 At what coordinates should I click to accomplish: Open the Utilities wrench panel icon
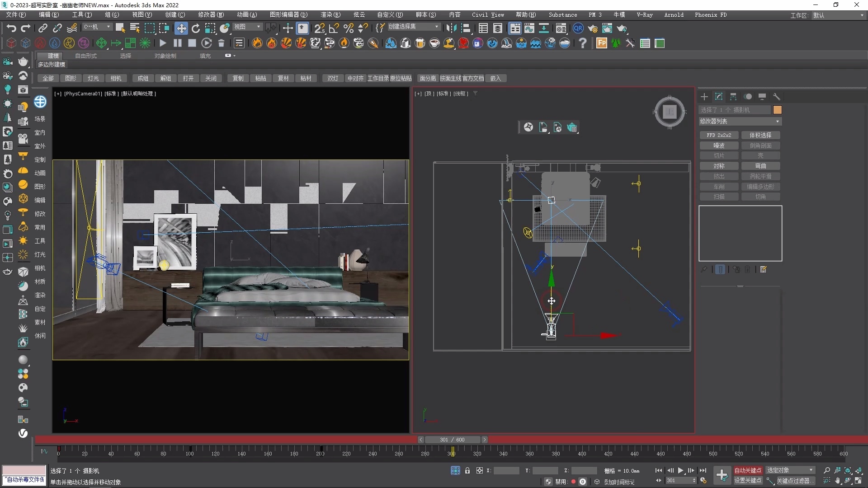click(x=776, y=97)
